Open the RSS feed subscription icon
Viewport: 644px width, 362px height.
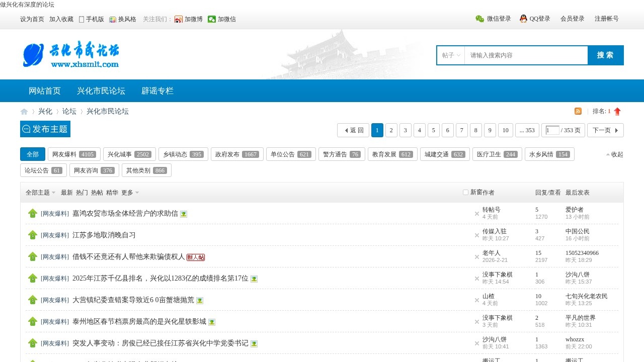click(x=578, y=111)
